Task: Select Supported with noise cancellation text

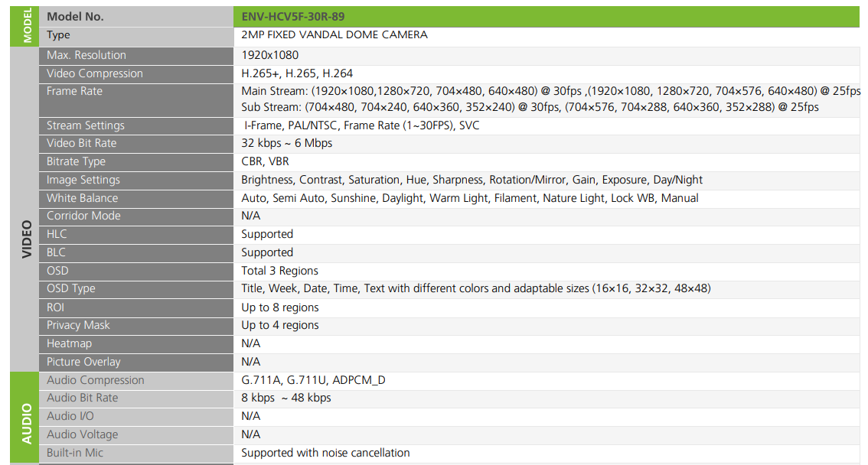Action: click(x=325, y=453)
